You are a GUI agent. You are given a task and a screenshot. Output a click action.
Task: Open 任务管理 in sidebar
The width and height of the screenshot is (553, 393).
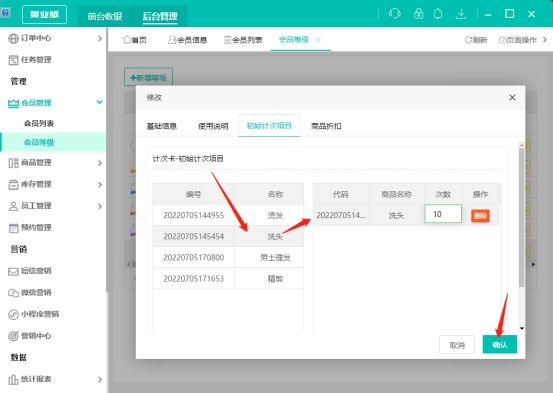[x=36, y=60]
